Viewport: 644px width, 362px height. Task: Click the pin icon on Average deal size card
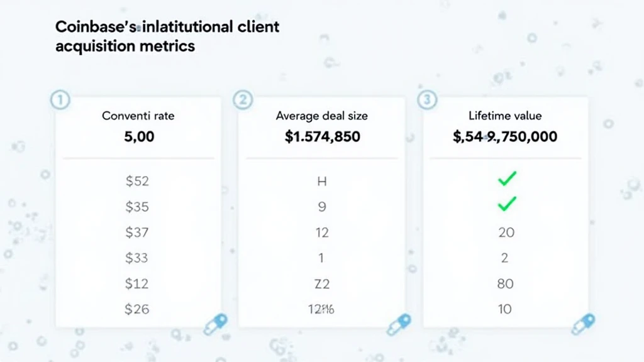pos(399,324)
